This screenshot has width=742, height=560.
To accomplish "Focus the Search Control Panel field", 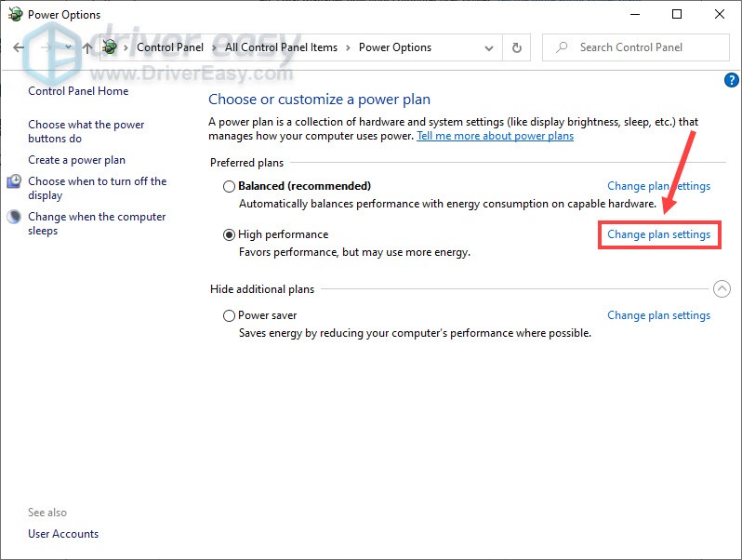I will click(x=635, y=47).
